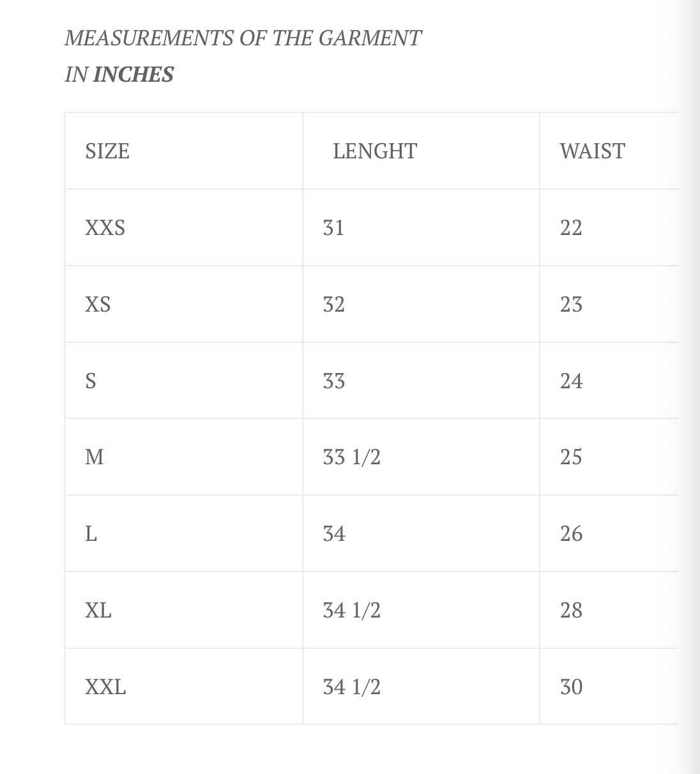The image size is (700, 774).
Task: Click the WAIST column header
Action: tap(592, 151)
